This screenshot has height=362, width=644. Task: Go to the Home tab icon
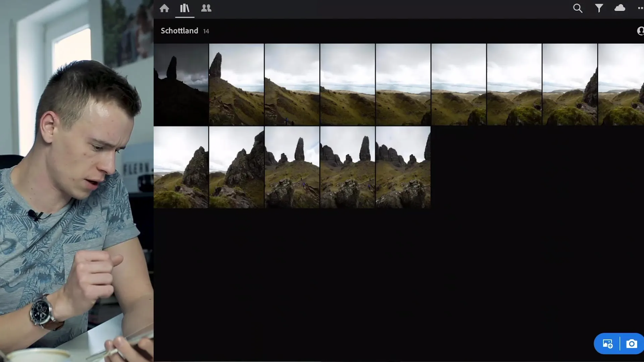point(164,8)
